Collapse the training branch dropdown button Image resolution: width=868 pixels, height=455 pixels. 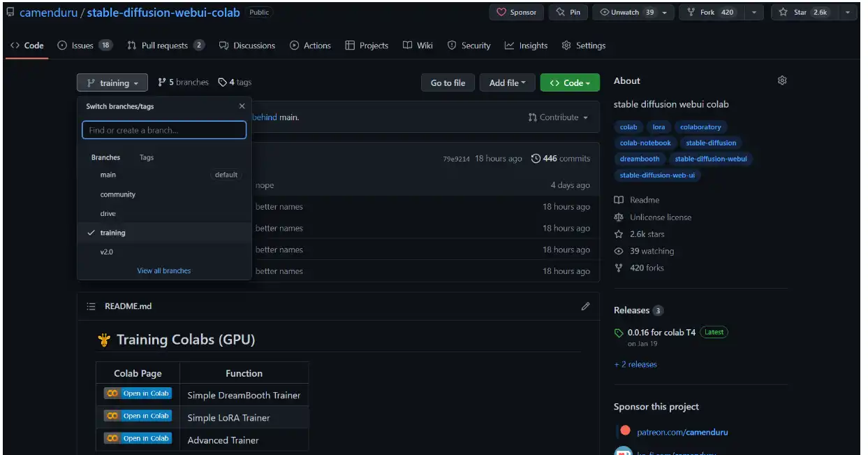point(112,82)
